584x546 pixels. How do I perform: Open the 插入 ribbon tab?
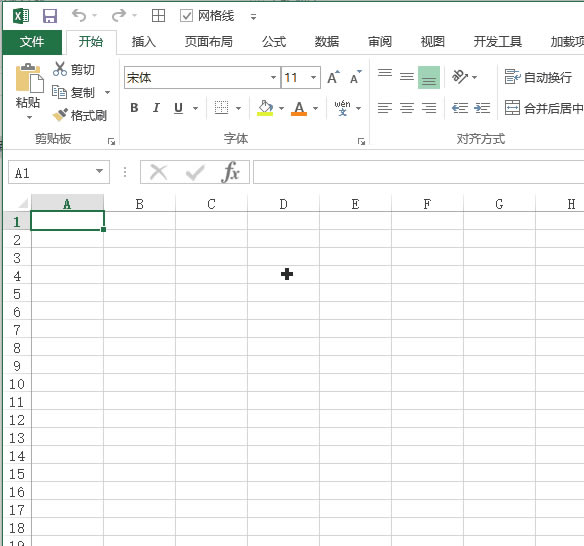144,42
